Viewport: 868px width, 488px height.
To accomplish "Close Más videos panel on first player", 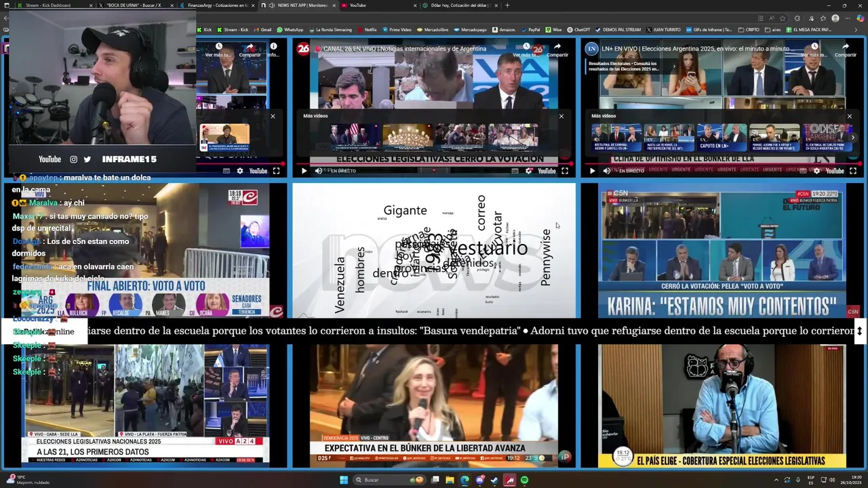I will point(273,116).
